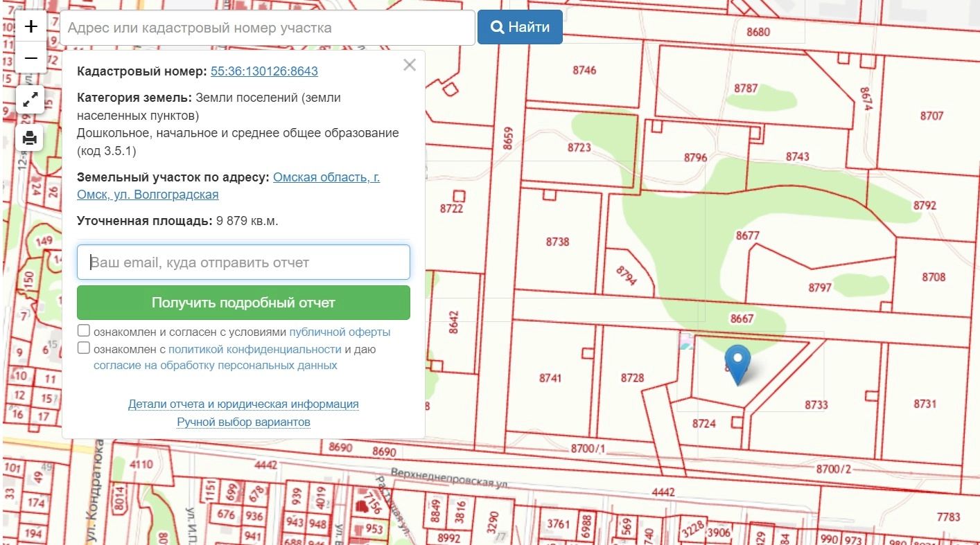Select Ручной выбор вариантов link
The height and width of the screenshot is (545, 980).
coord(243,422)
